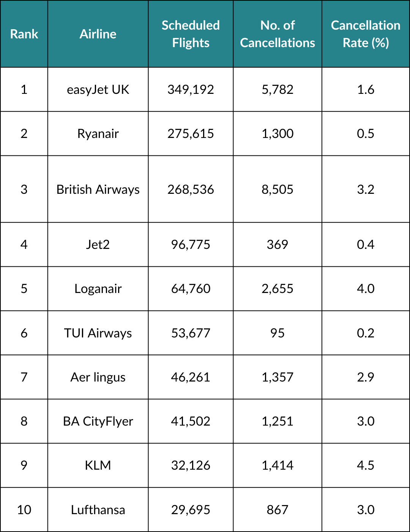
Task: Select the 8,505 cancellations value
Action: pyautogui.click(x=278, y=189)
